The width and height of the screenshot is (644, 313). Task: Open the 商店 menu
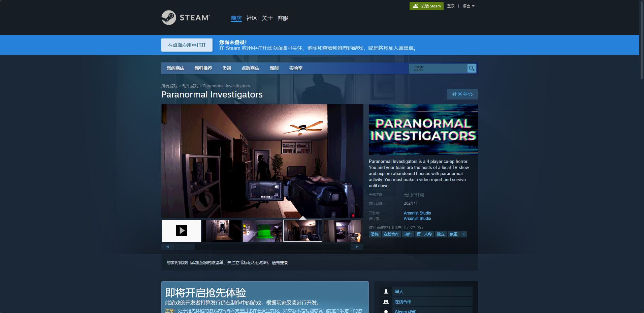coord(236,18)
